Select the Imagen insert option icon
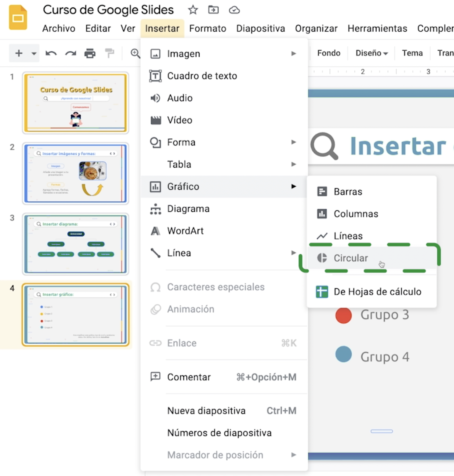Screen dimensions: 454x476 pos(155,54)
